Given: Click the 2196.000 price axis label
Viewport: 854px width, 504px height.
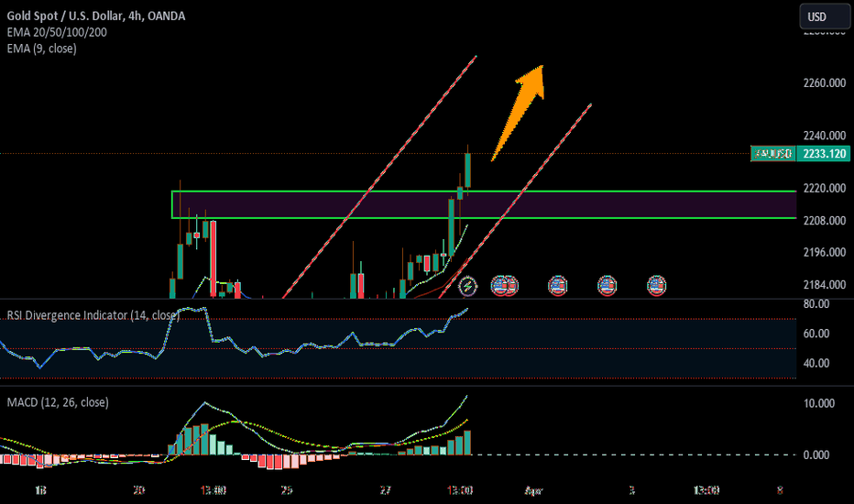Looking at the screenshot, I should pos(824,252).
